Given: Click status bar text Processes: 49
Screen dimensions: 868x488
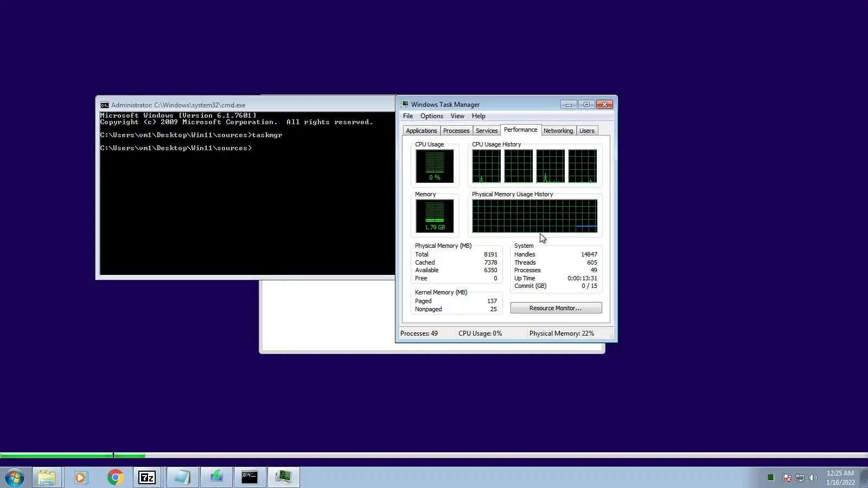Looking at the screenshot, I should (x=419, y=333).
